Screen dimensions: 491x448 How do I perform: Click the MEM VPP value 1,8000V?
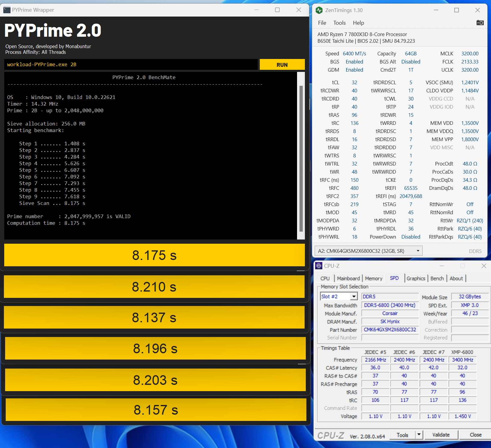[x=470, y=139]
